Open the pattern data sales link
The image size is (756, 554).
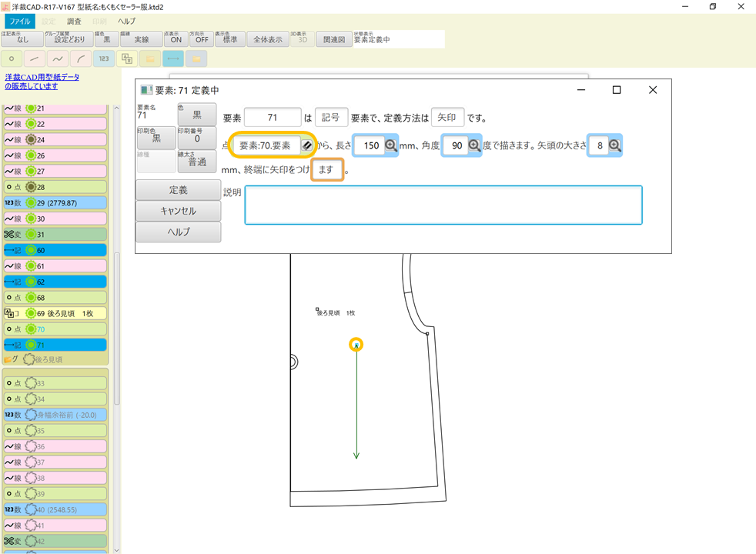44,82
